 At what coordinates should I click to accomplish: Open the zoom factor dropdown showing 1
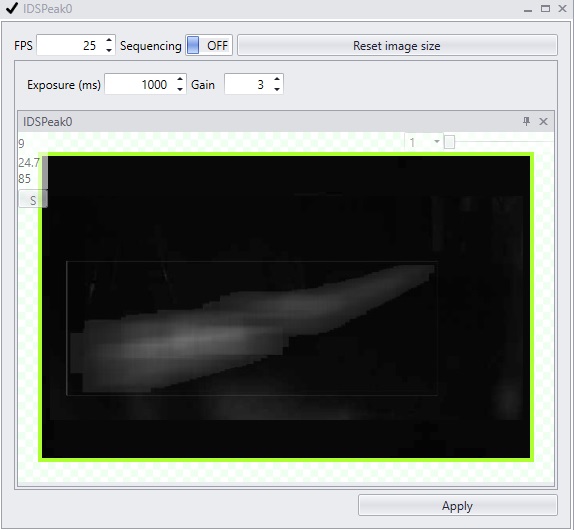[424, 142]
